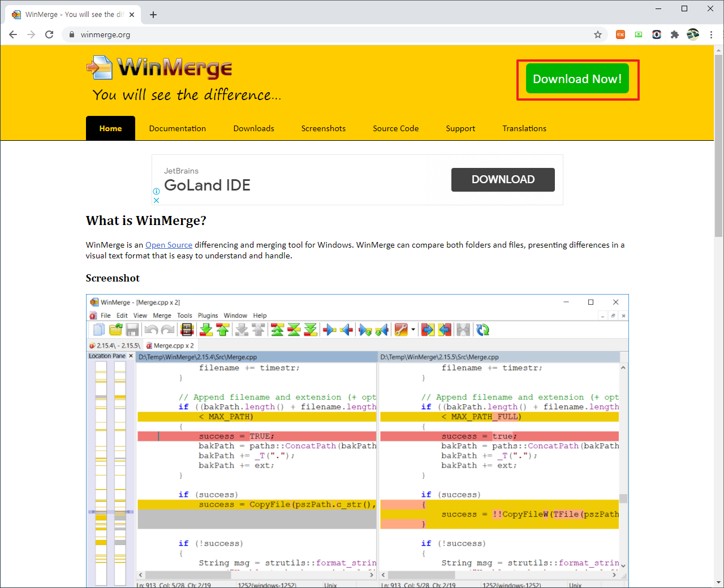
Task: Open the rainbow download-arrow extension icon
Action: (x=657, y=34)
